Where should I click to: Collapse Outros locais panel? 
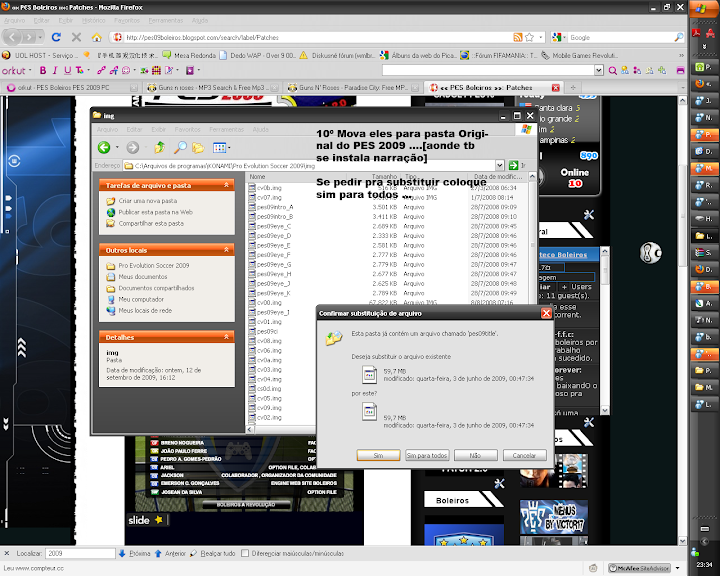tap(226, 250)
